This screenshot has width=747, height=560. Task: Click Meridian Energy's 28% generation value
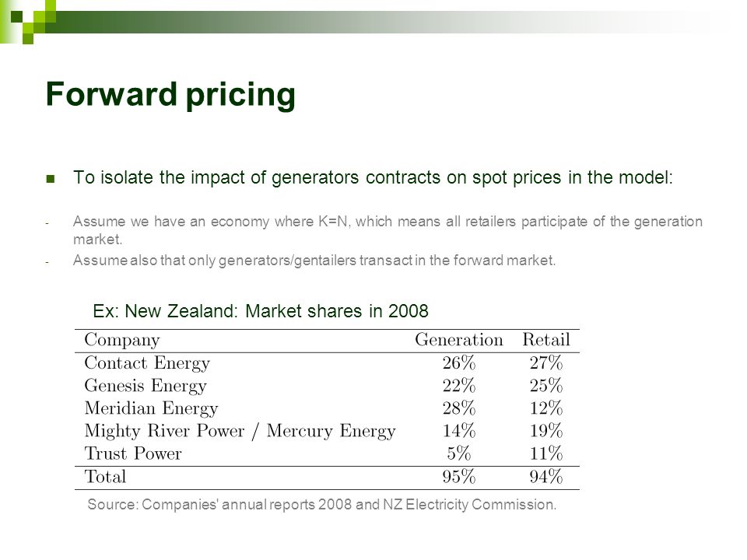tap(459, 408)
